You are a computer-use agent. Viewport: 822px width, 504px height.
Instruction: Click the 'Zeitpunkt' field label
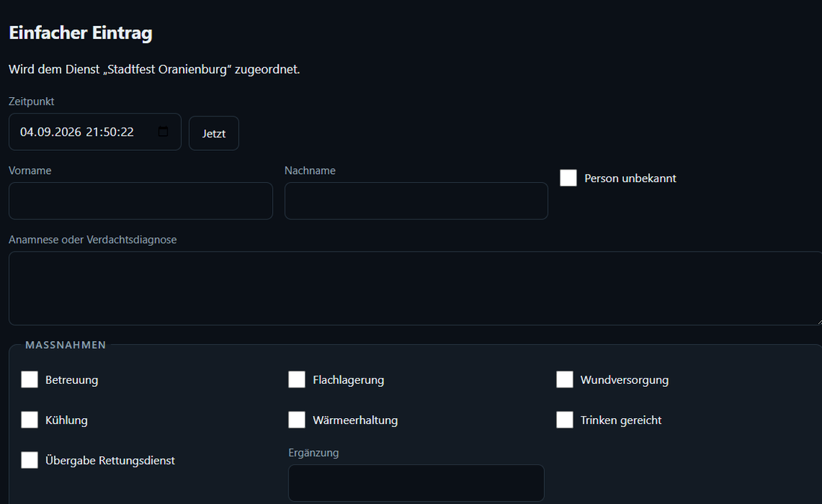click(31, 101)
